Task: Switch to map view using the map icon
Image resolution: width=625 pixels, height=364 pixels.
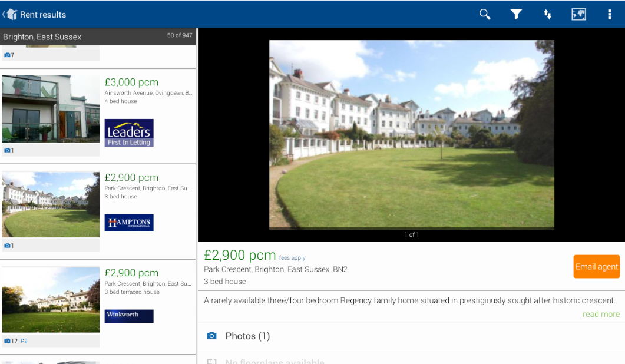Action: (578, 14)
